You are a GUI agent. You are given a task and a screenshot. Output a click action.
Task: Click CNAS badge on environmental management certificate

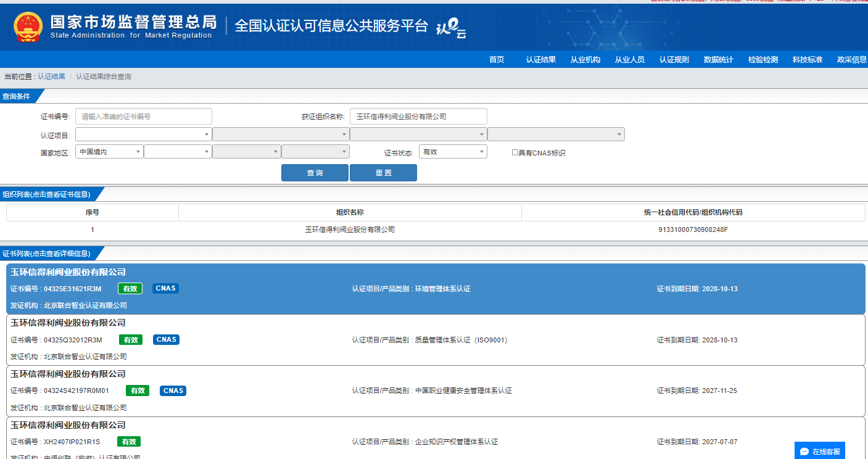(x=165, y=288)
